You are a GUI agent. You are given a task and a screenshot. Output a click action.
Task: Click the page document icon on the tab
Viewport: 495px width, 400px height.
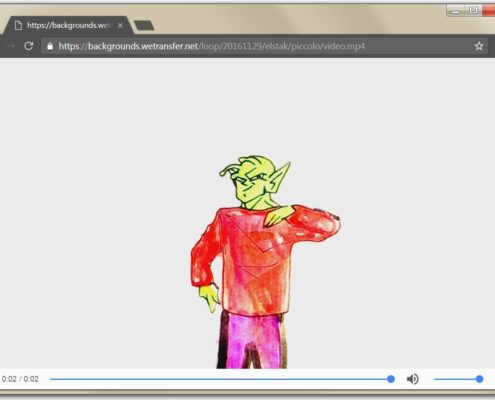click(x=19, y=25)
